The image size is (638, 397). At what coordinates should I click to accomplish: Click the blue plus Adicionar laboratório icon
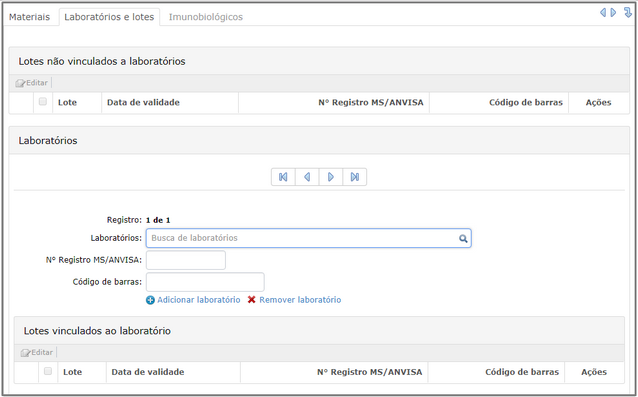tap(150, 300)
